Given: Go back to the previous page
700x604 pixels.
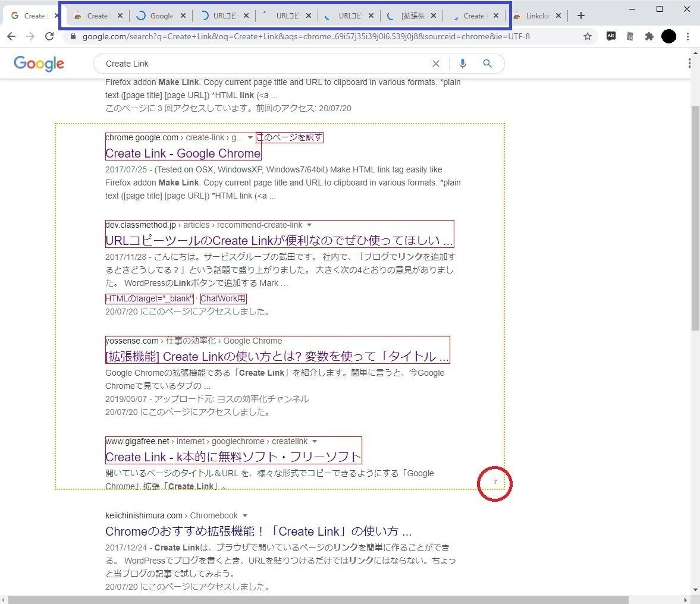Looking at the screenshot, I should 11,37.
